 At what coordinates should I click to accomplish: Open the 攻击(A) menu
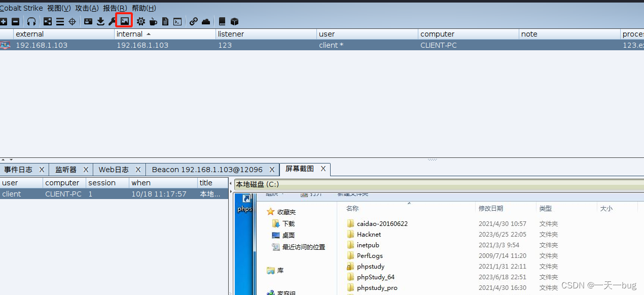point(87,8)
